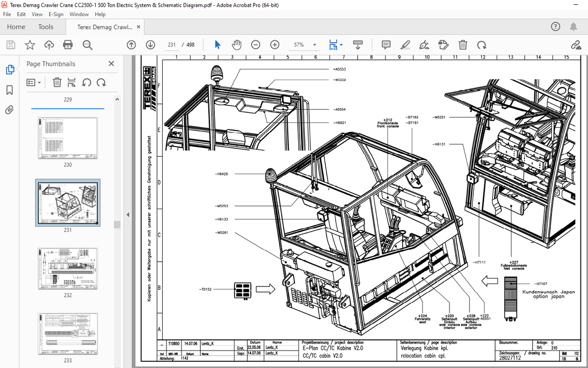
Task: Click the Fill & Sign pen icon
Action: point(424,45)
